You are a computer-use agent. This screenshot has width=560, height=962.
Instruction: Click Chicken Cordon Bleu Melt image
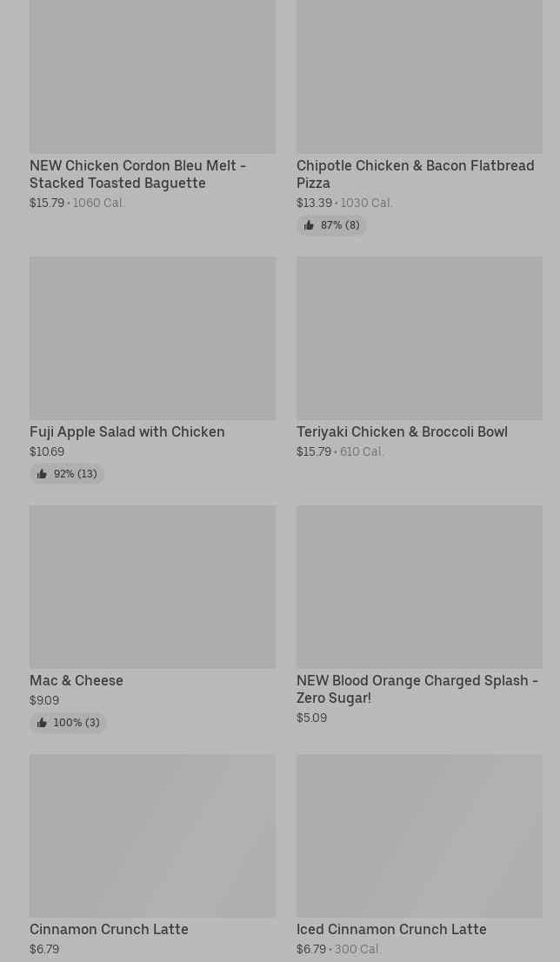(x=153, y=77)
